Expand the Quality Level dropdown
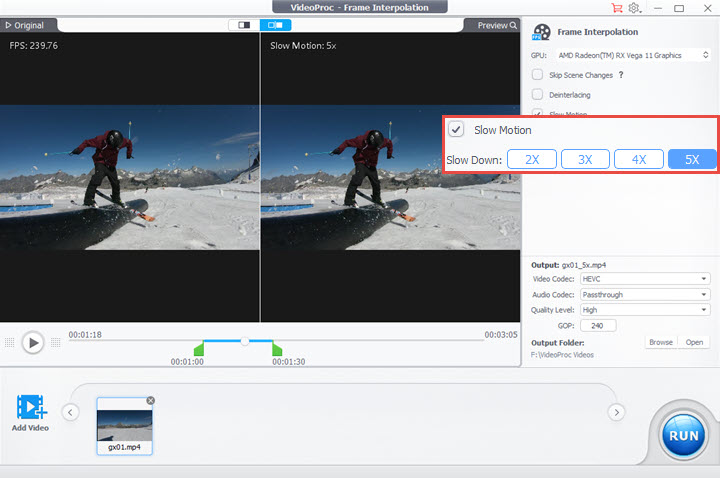The image size is (720, 478). [x=645, y=310]
